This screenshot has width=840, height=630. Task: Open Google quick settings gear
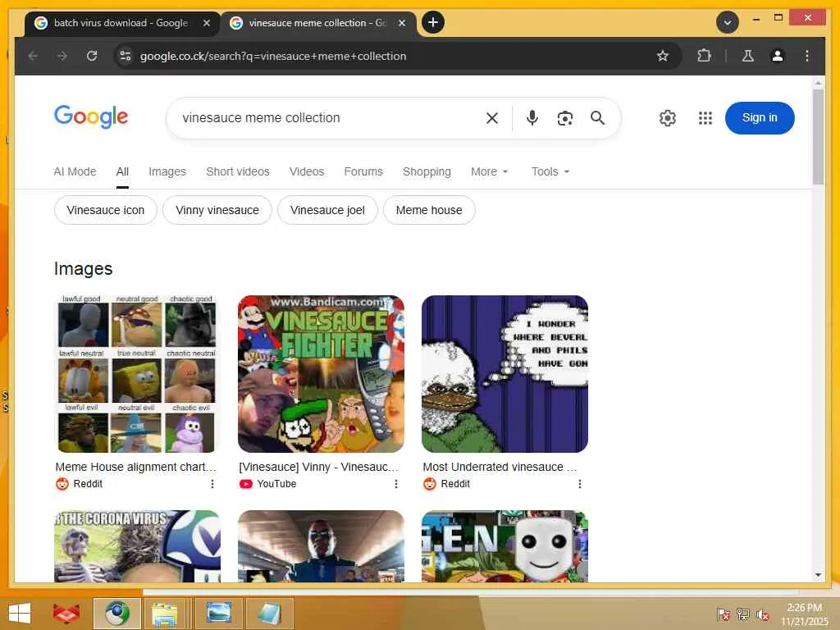click(x=668, y=118)
